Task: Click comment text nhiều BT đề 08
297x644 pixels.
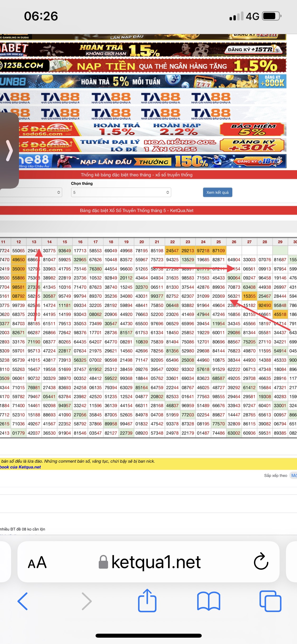Action: point(23,529)
